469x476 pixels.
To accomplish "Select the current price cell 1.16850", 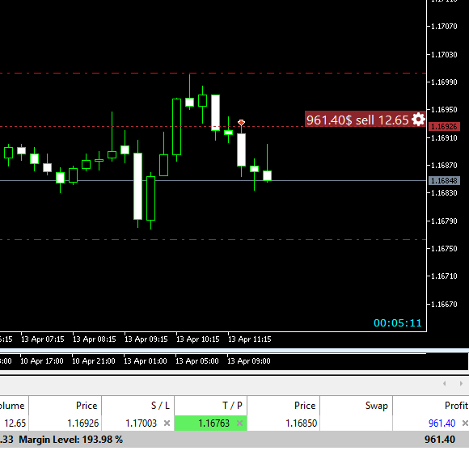I will click(x=283, y=423).
